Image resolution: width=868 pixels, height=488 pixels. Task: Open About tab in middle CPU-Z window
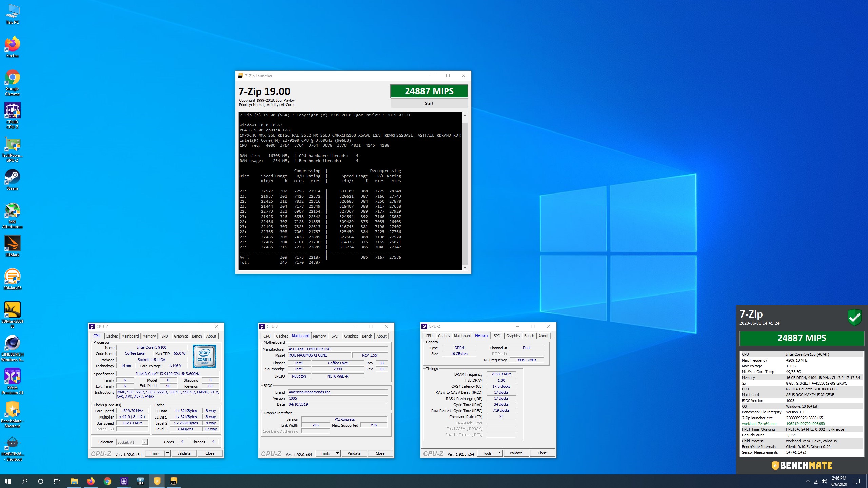point(381,336)
